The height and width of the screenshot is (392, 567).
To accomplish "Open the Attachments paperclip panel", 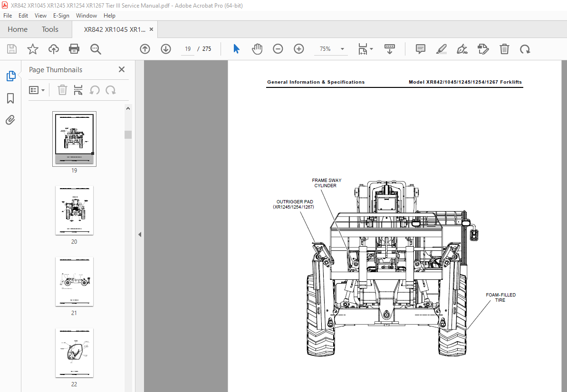I will click(10, 120).
